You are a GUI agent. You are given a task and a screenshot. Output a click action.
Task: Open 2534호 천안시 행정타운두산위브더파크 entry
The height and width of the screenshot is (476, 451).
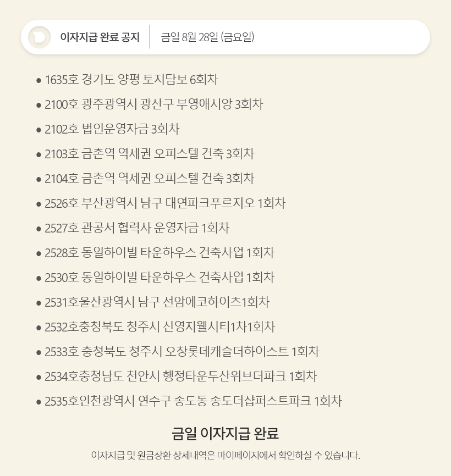pyautogui.click(x=181, y=377)
